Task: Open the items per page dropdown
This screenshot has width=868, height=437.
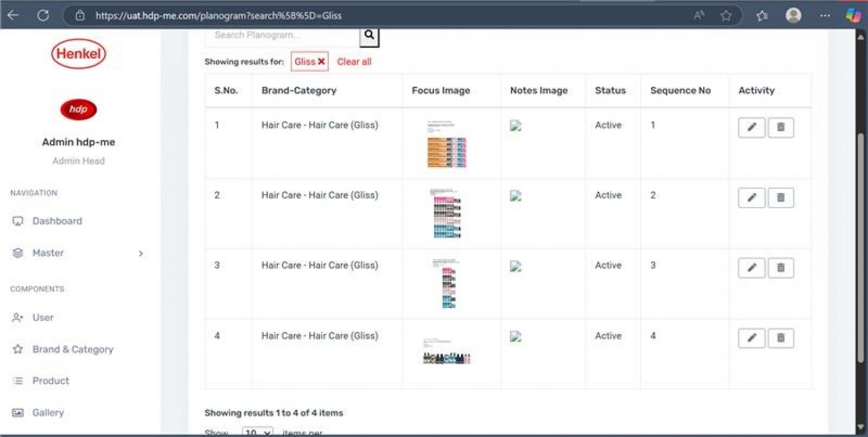Action: click(x=258, y=432)
